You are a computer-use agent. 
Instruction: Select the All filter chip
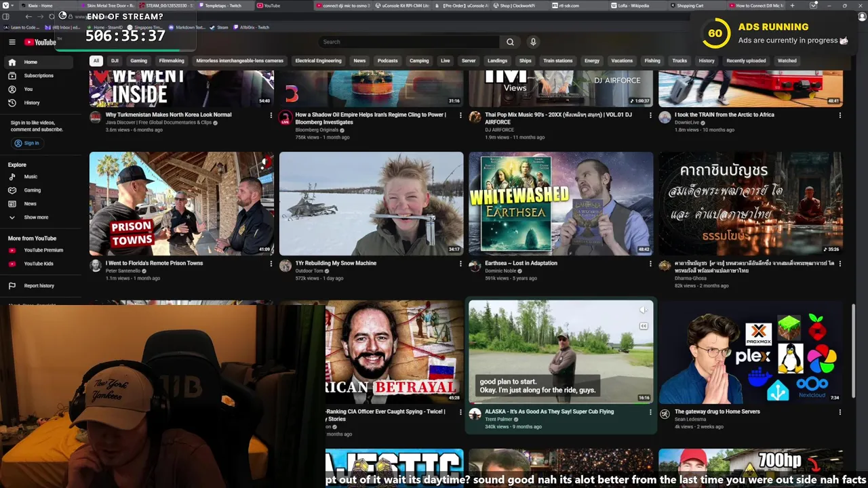click(x=96, y=61)
